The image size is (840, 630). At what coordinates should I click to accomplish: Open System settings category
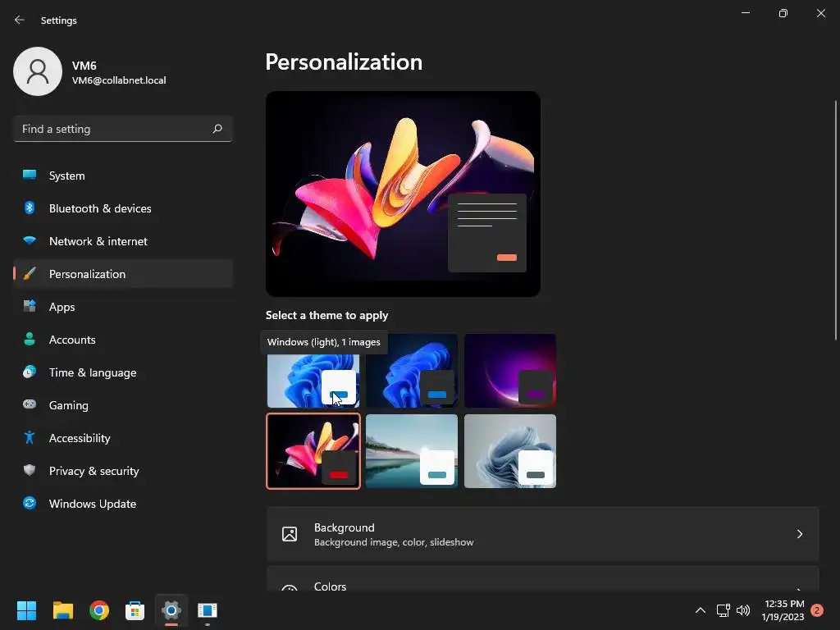click(x=123, y=176)
